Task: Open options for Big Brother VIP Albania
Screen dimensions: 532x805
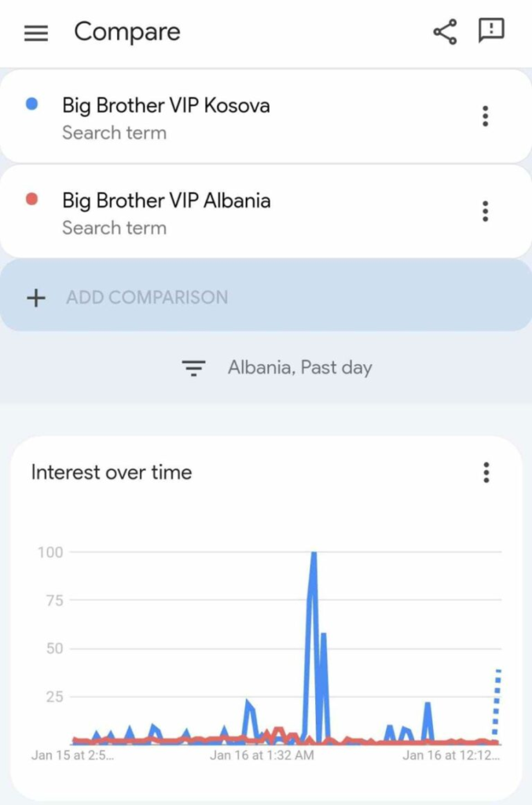Action: pyautogui.click(x=486, y=211)
